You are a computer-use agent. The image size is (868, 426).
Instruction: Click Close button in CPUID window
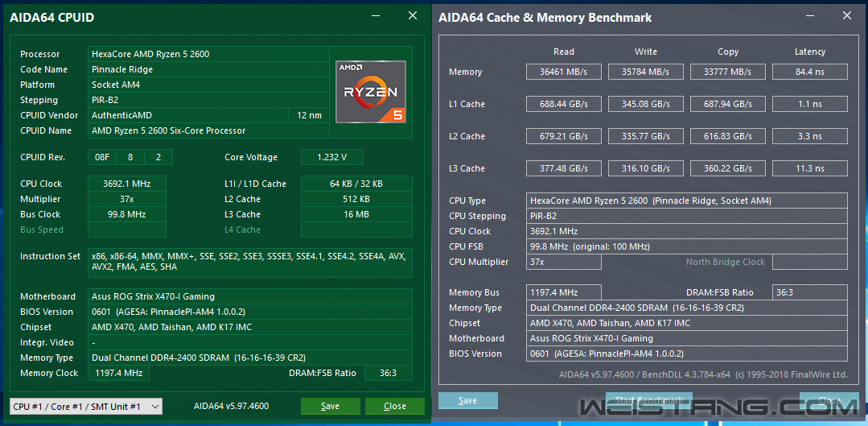click(395, 406)
